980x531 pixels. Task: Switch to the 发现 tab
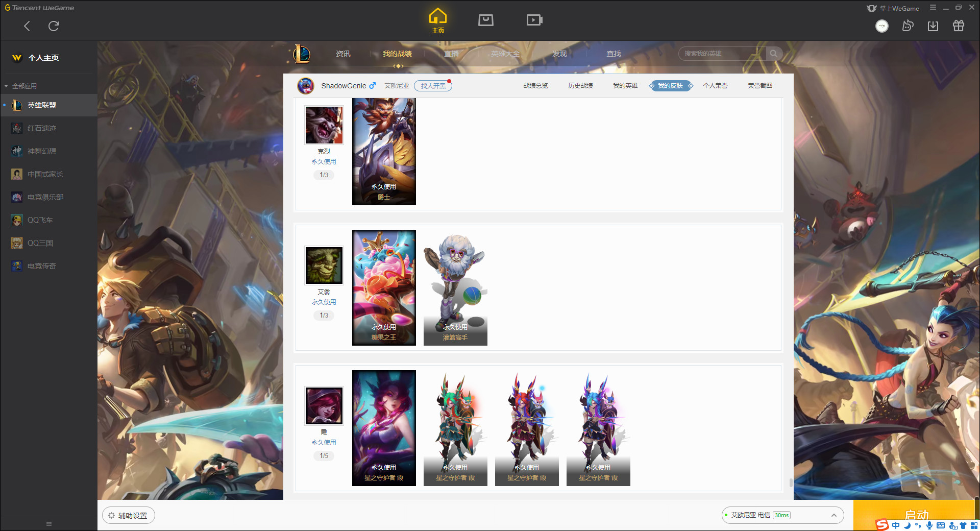point(559,54)
